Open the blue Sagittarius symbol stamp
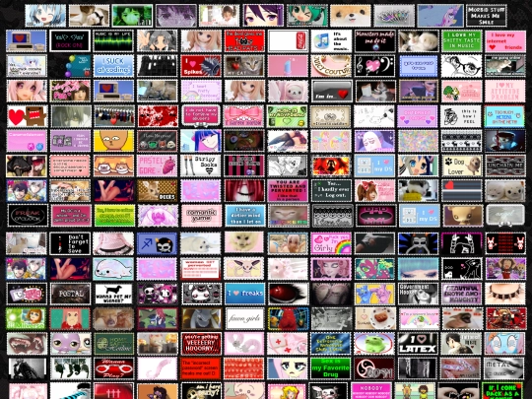 (158, 243)
